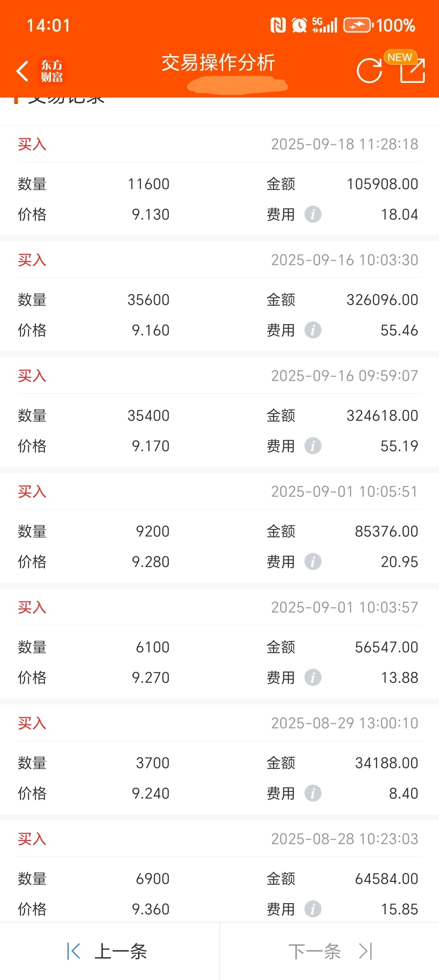Screen dimensions: 439x980
Task: Show fee info for the 20.95 charge
Action: click(x=313, y=562)
